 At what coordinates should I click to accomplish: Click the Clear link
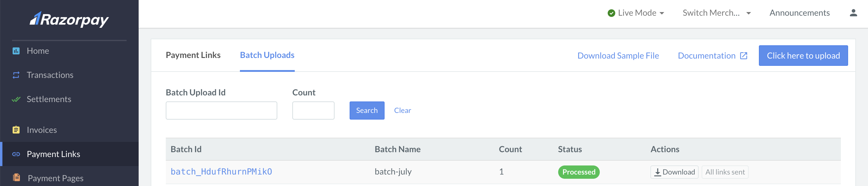point(402,111)
